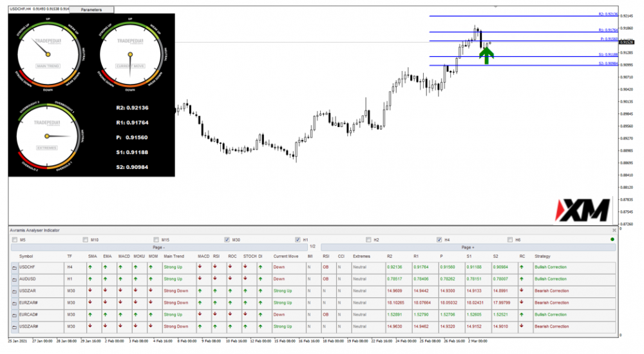Click the ROC up arrow in EURZAR# row
This screenshot has height=354, width=644.
coord(230,302)
